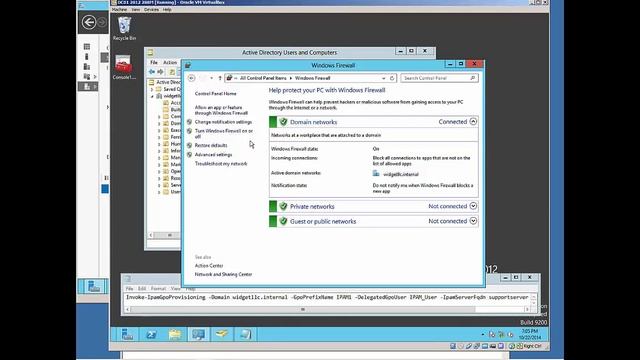Open Control Panel Home link
The image size is (640, 360).
(x=216, y=93)
